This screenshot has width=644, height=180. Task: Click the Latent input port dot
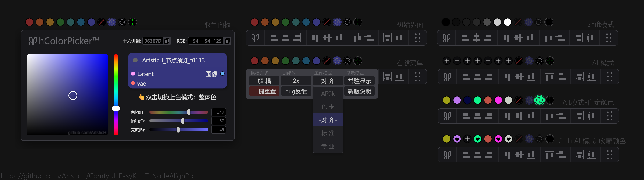coord(133,74)
